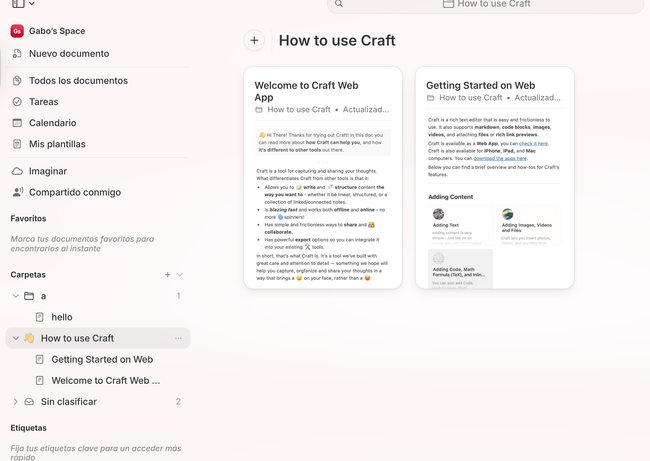Add a new folder with plus in Carpetas
The image size is (650, 461).
(167, 274)
